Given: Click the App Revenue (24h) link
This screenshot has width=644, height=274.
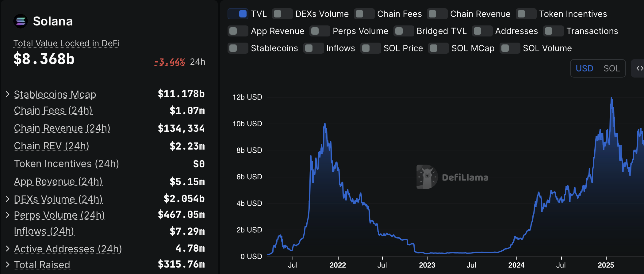Looking at the screenshot, I should tap(58, 181).
